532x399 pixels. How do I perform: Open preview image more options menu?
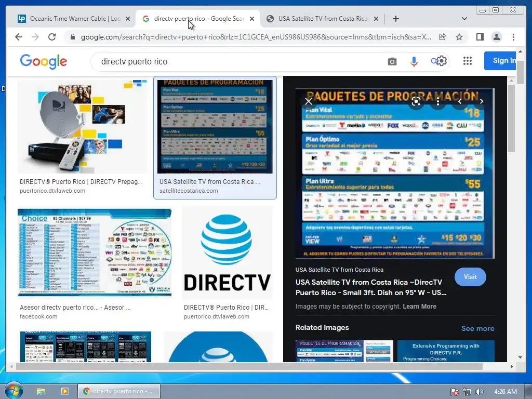[437, 101]
